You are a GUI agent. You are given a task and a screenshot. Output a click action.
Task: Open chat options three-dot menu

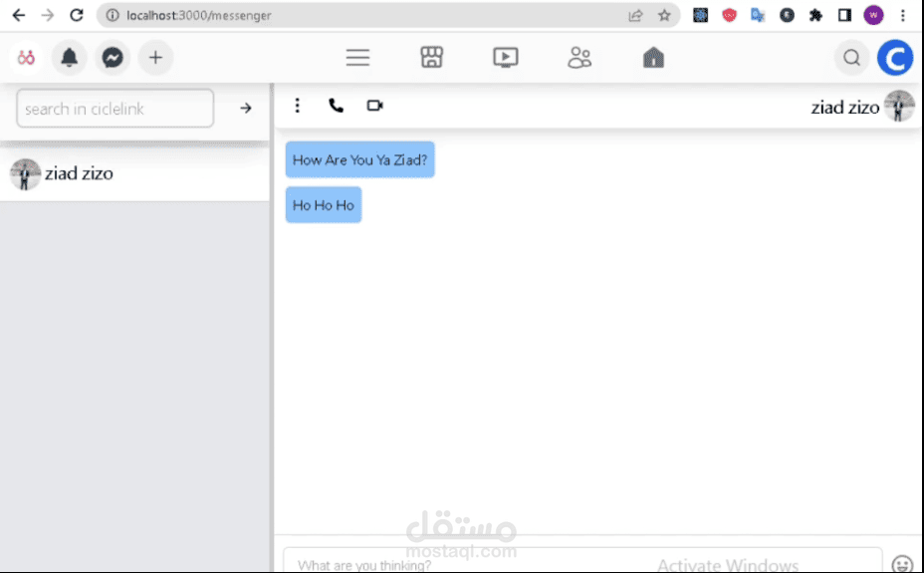coord(297,106)
